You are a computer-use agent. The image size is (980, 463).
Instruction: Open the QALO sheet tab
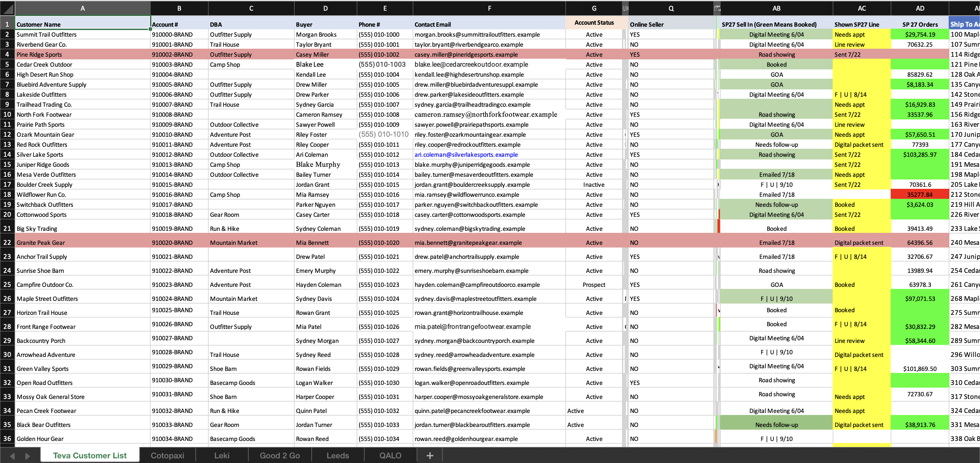(390, 455)
